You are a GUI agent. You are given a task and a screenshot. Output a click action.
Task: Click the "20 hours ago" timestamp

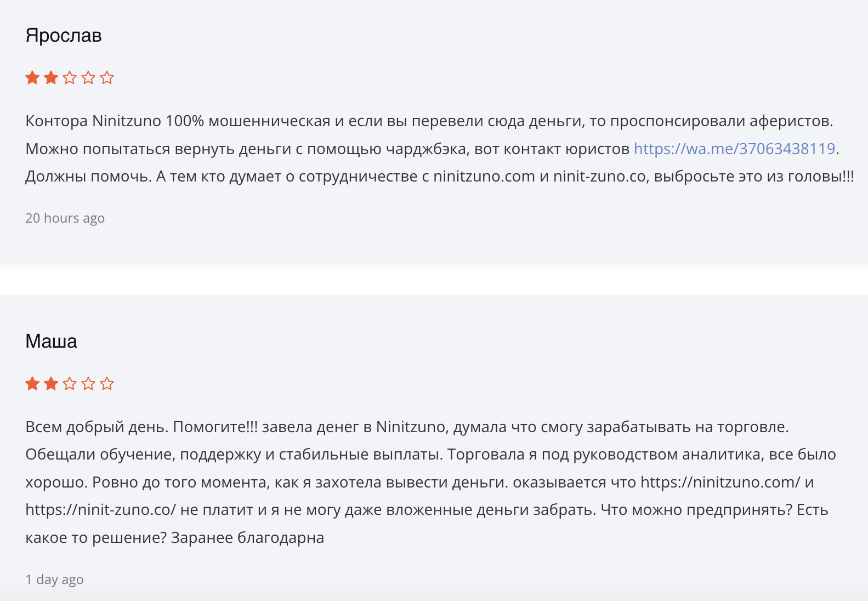pos(65,218)
